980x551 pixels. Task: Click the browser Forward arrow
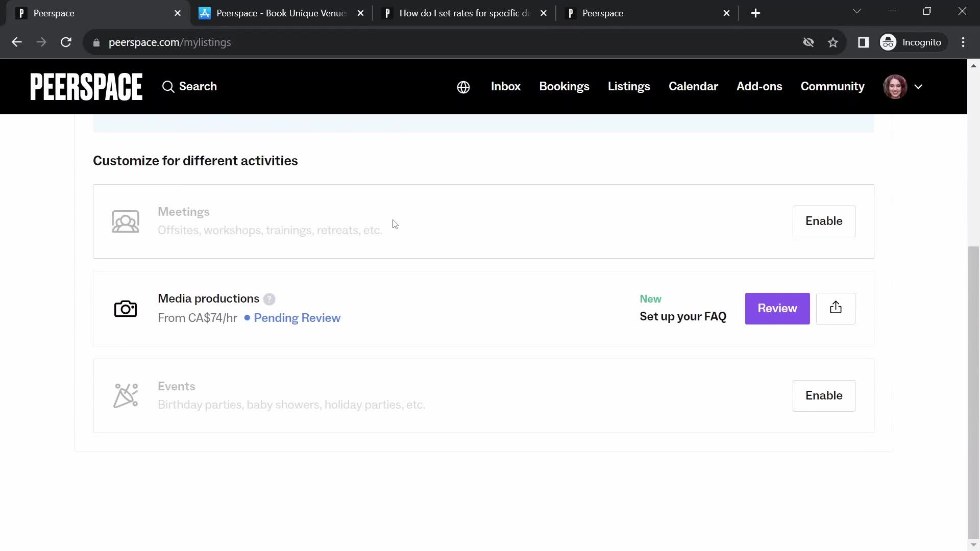tap(41, 42)
